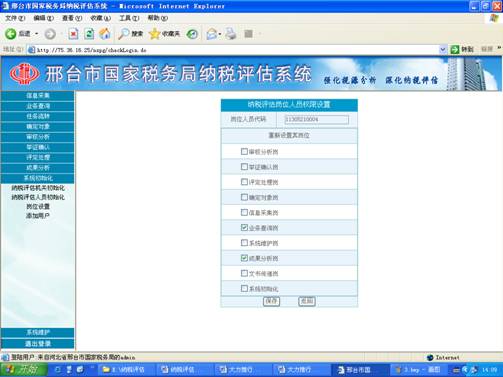
Task: Click the Stop loading red X icon
Action: pyautogui.click(x=73, y=34)
